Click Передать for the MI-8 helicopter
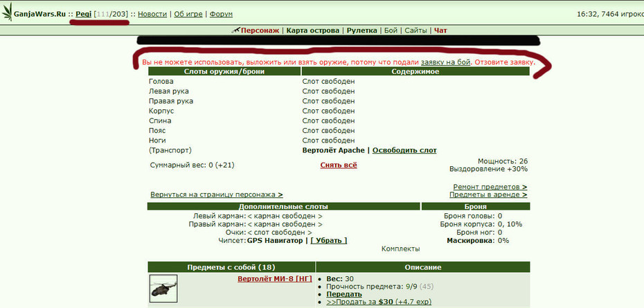 point(344,294)
